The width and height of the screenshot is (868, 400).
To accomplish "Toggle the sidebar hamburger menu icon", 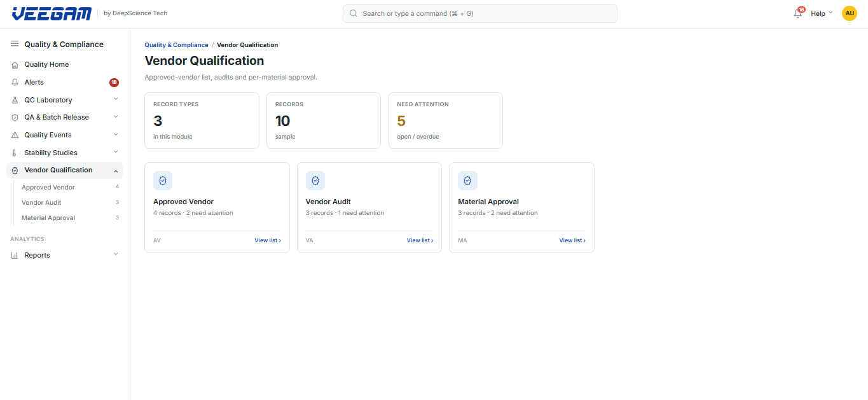I will 15,44.
